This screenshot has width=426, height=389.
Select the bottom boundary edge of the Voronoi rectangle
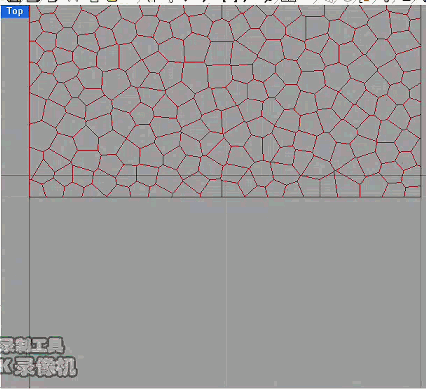coord(225,197)
